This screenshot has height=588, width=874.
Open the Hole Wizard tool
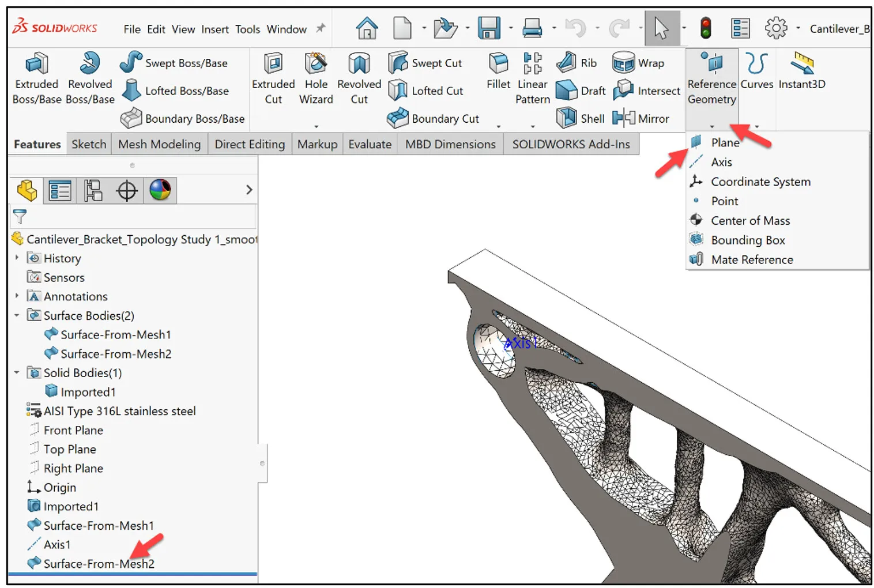(x=316, y=64)
